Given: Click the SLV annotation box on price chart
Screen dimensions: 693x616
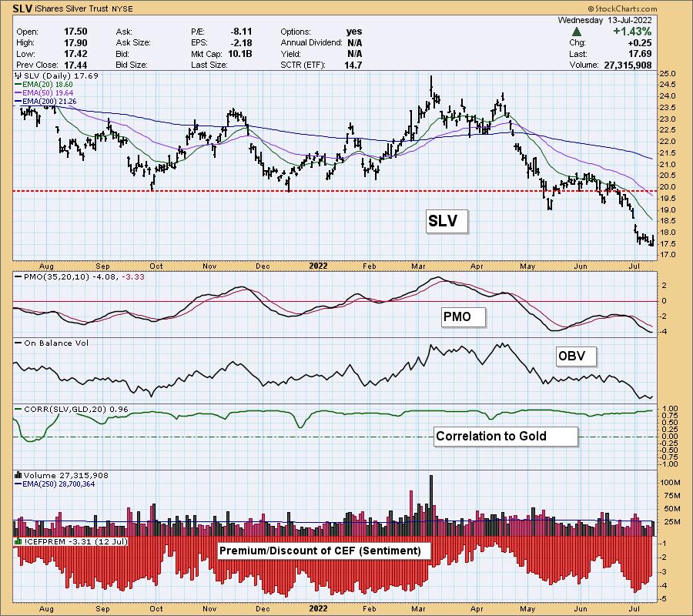Looking at the screenshot, I should point(447,220).
